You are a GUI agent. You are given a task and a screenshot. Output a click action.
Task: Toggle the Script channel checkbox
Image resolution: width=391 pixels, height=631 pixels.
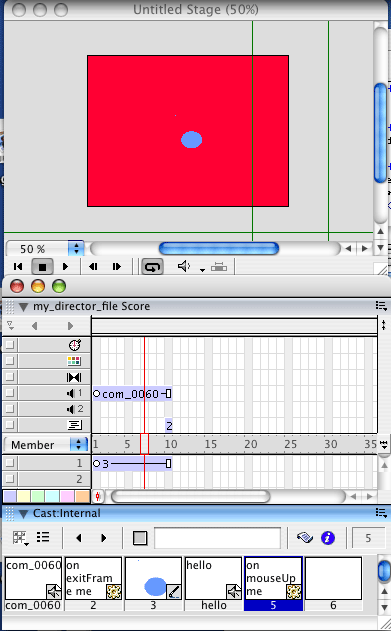[10, 425]
